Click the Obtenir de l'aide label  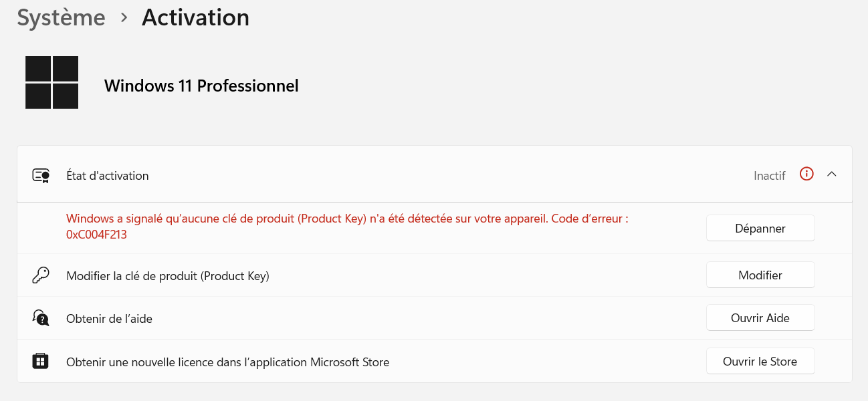109,319
